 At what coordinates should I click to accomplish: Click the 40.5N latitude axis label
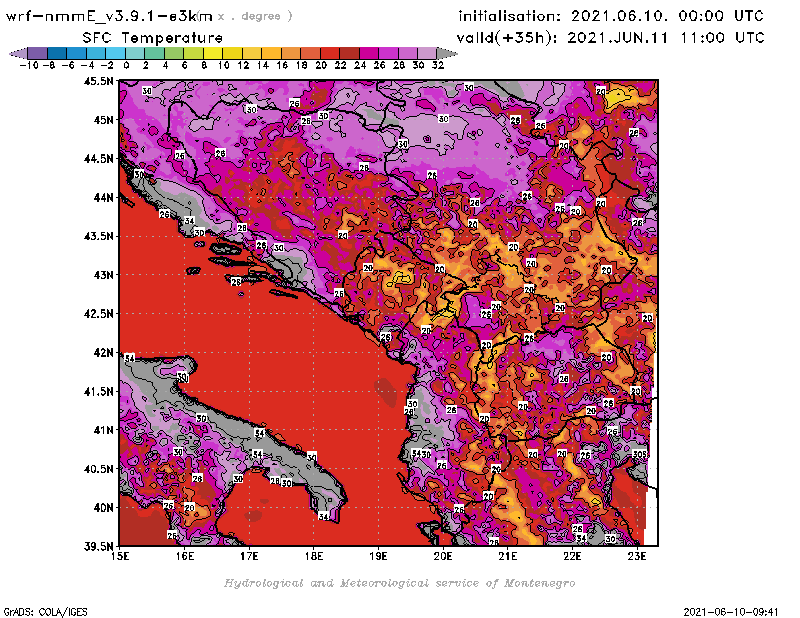click(98, 469)
